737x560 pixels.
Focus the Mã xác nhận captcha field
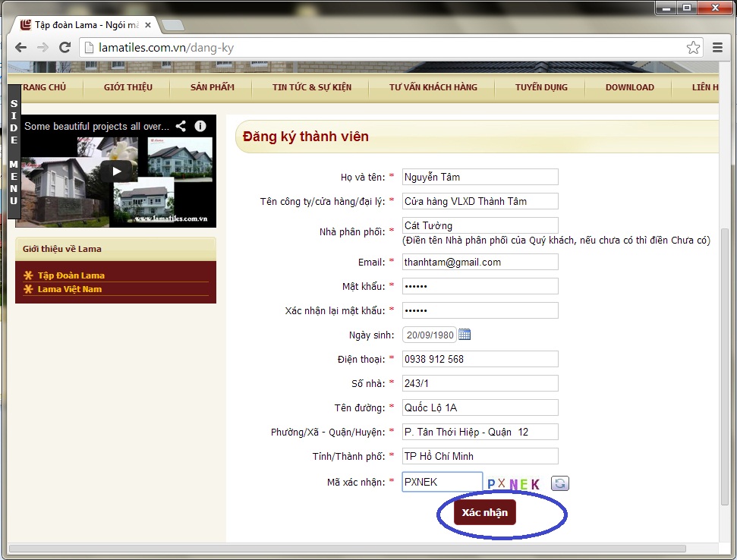click(x=443, y=482)
